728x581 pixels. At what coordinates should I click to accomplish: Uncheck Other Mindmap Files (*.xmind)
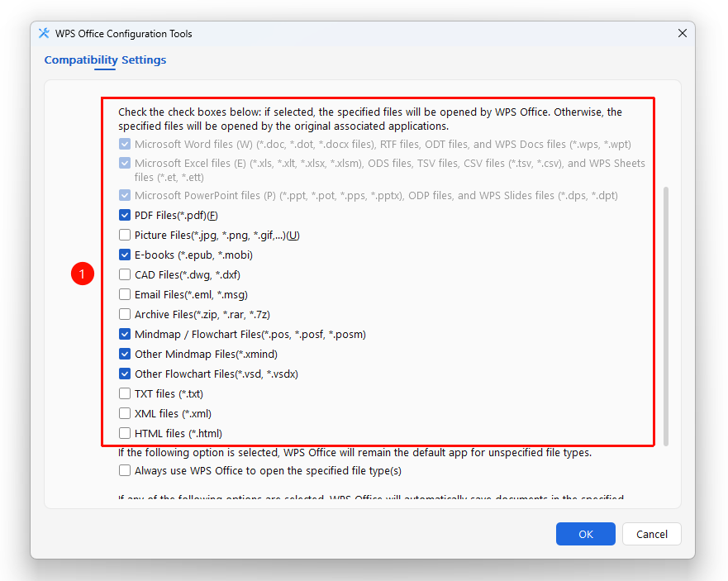125,354
